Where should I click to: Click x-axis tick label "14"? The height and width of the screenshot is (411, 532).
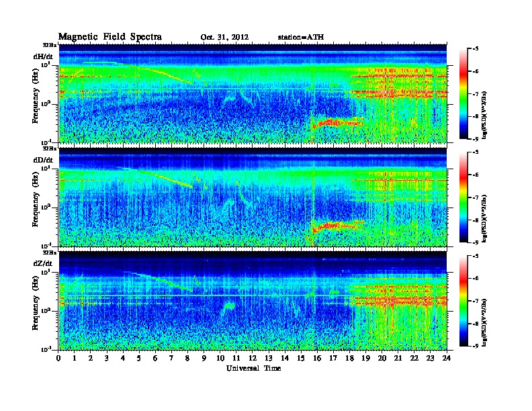(285, 358)
